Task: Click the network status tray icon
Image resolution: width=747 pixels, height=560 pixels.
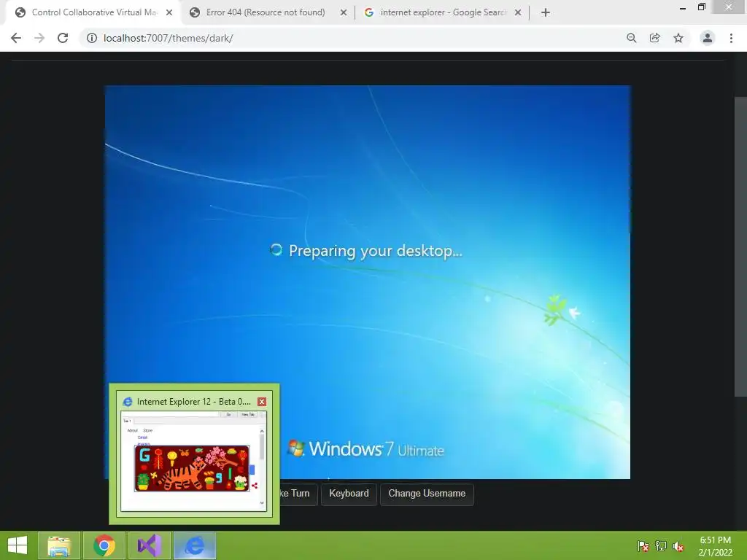Action: (x=661, y=546)
